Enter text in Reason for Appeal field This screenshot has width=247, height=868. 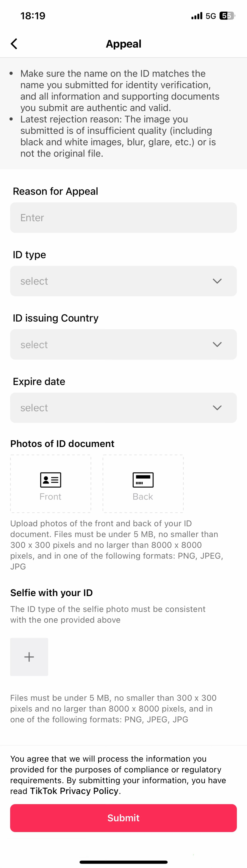point(123,218)
